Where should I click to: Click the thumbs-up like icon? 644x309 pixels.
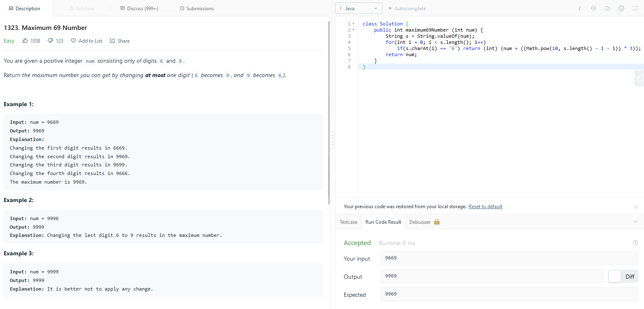tap(25, 41)
